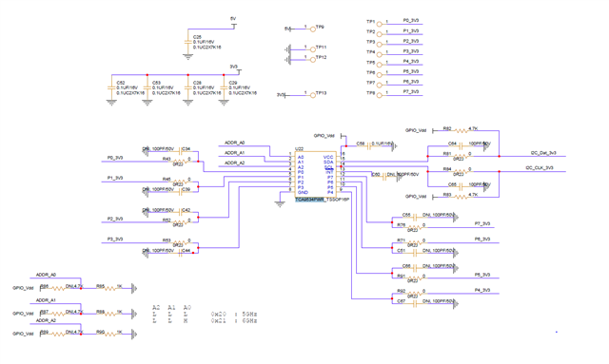Click test point TP12 circle
The height and width of the screenshot is (364, 609).
(313, 59)
